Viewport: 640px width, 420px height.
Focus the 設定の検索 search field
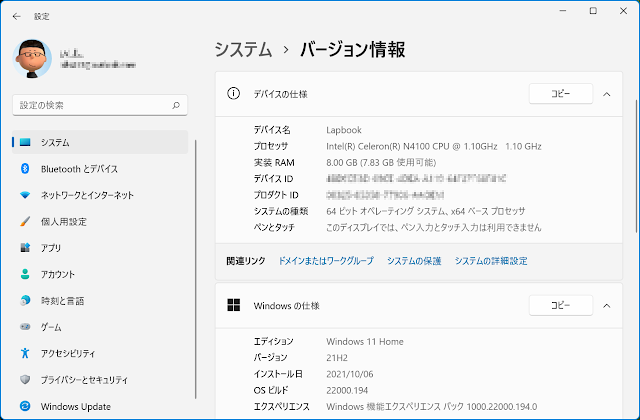click(100, 105)
